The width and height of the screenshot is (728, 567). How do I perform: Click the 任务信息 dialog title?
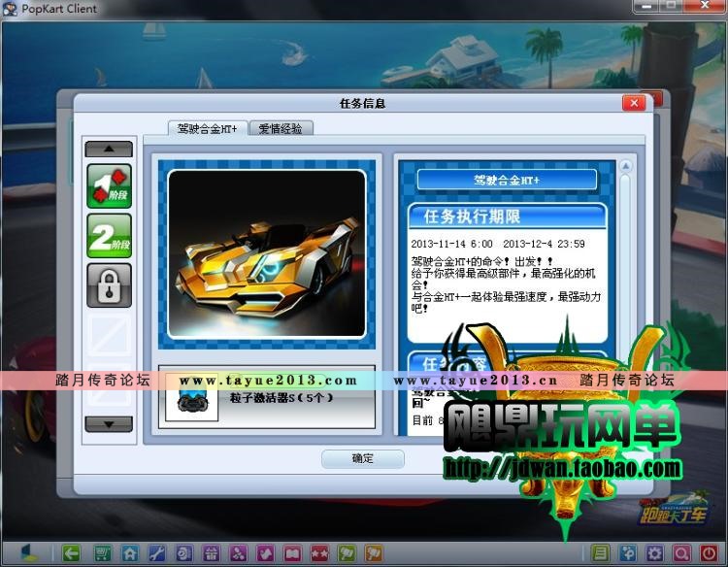(363, 103)
